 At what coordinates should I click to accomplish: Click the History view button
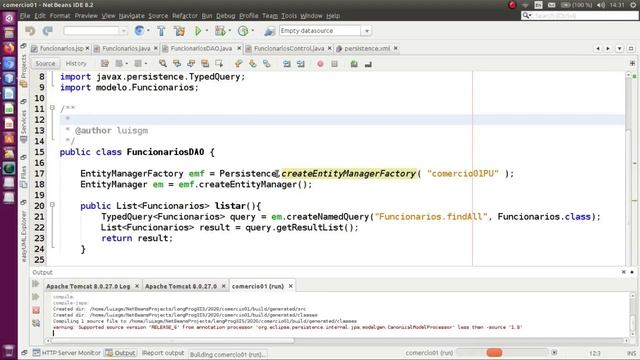(x=76, y=64)
